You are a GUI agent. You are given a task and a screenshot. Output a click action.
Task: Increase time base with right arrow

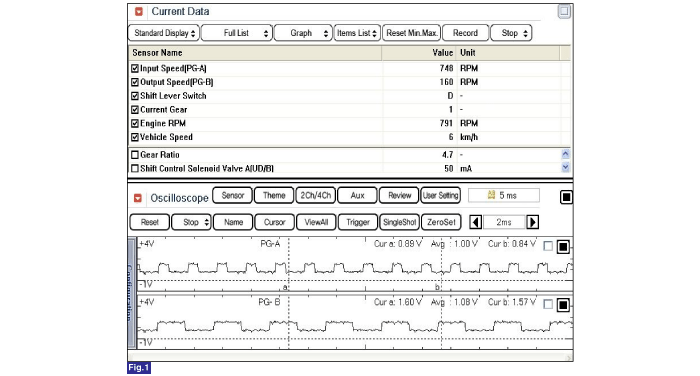[x=533, y=222]
